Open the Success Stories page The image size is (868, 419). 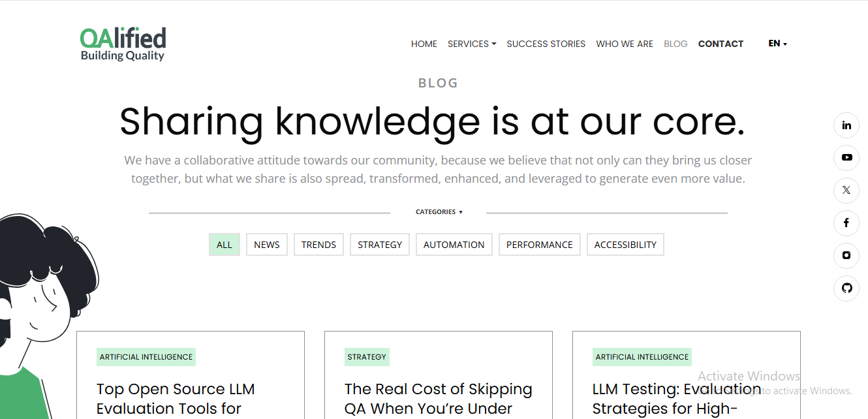[546, 44]
